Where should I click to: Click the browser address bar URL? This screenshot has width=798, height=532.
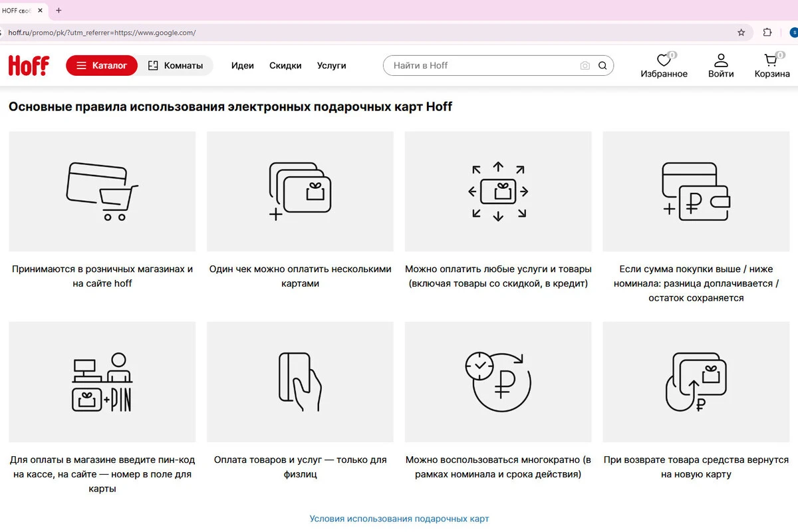(x=102, y=32)
